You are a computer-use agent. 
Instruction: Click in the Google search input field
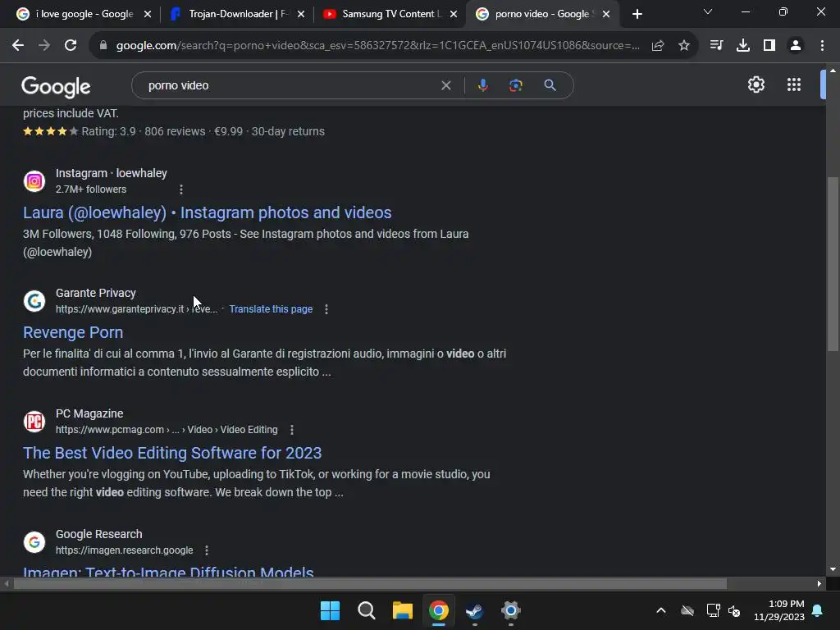(x=290, y=85)
